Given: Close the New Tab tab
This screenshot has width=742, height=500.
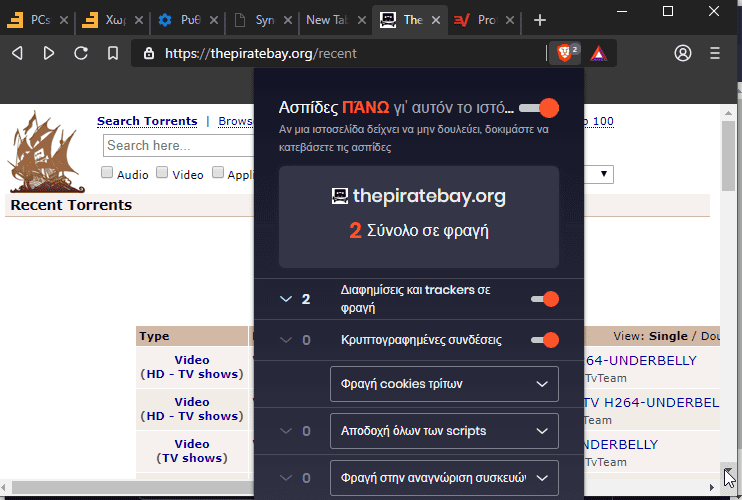Looking at the screenshot, I should [362, 20].
